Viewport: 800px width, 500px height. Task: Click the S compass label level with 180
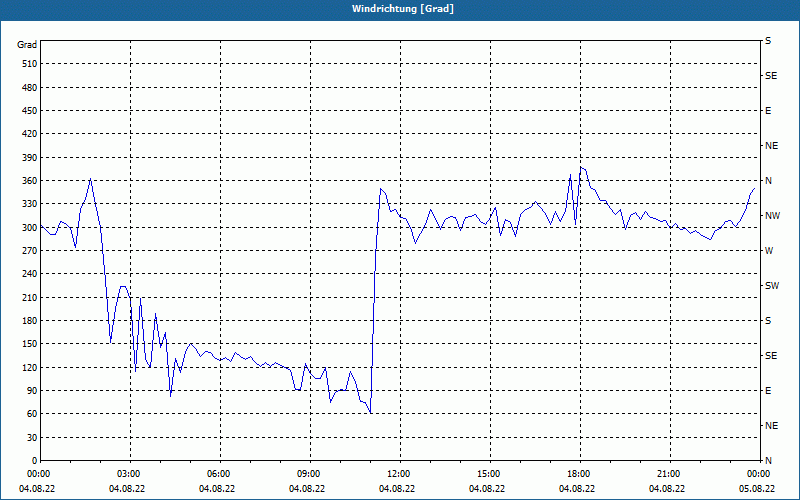[x=768, y=321]
